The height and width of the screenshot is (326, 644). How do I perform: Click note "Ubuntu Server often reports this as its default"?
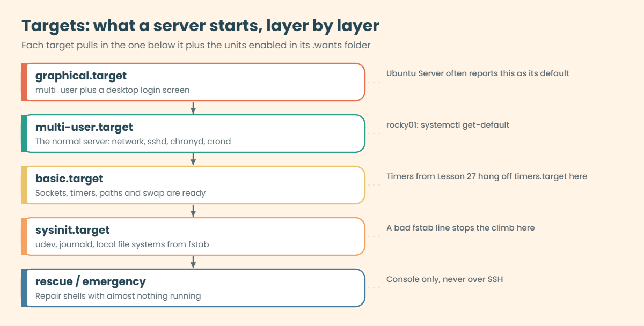pos(478,73)
